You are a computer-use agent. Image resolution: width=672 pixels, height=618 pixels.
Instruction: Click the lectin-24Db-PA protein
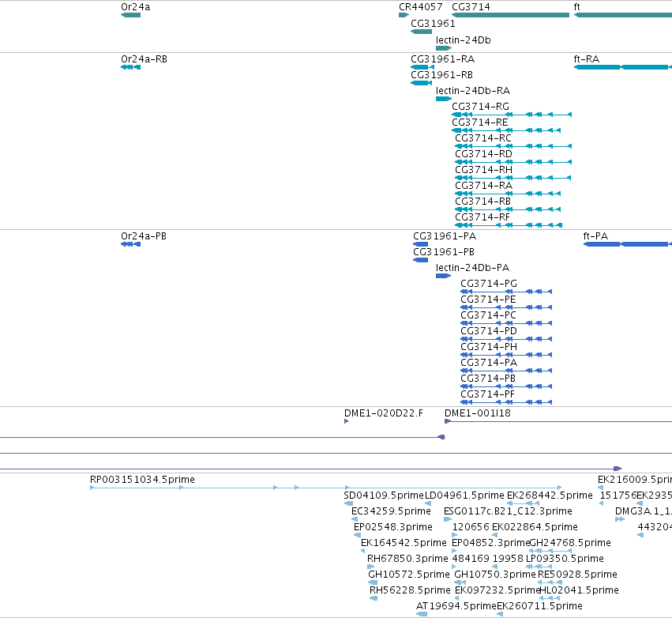[x=443, y=276]
